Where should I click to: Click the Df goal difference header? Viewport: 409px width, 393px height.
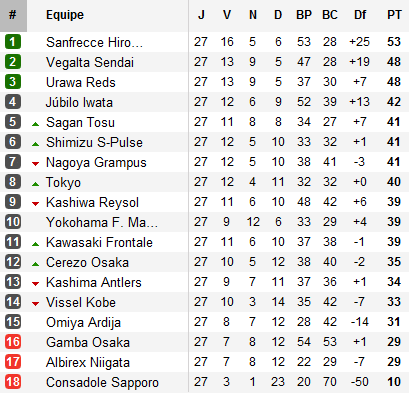(x=360, y=15)
